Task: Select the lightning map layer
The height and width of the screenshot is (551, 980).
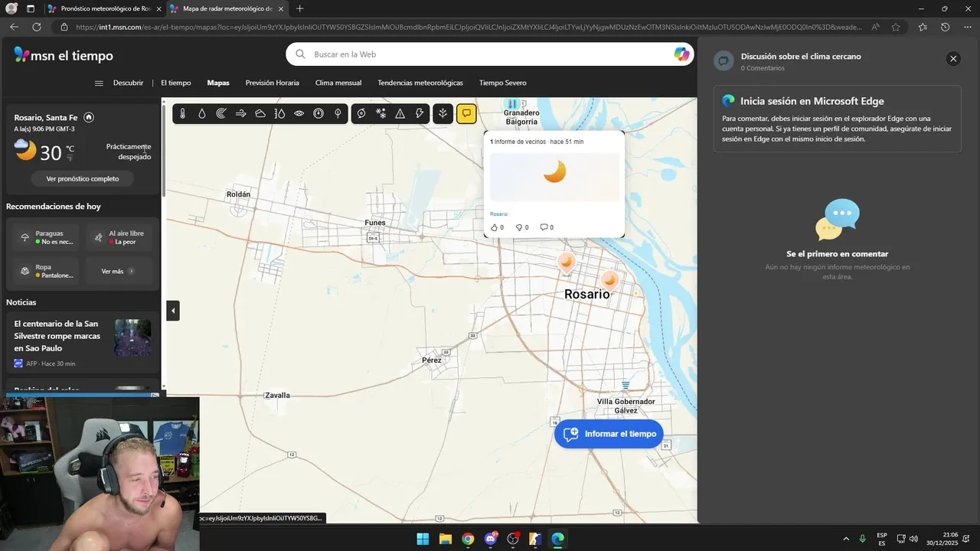Action: 420,113
